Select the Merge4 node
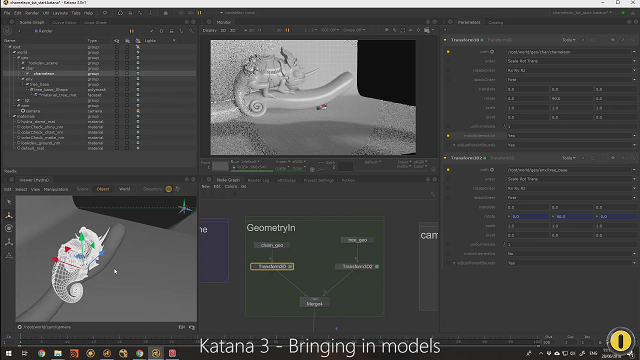Screen dimensions: 640x360 (314, 303)
